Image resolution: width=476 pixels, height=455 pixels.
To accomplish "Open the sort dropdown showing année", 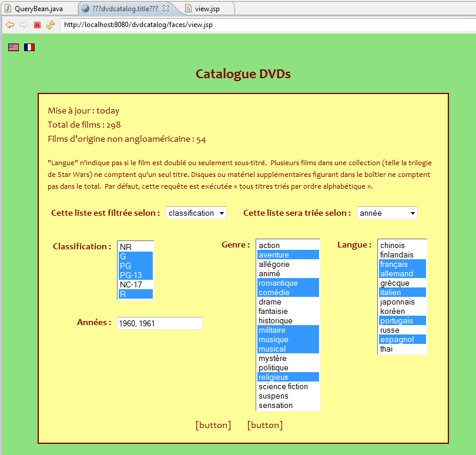I will tap(387, 213).
